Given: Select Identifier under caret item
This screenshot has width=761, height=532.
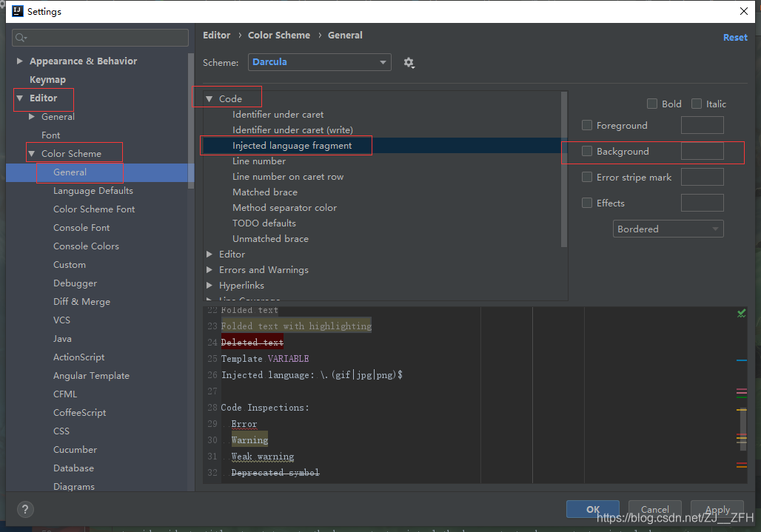Looking at the screenshot, I should (x=278, y=115).
